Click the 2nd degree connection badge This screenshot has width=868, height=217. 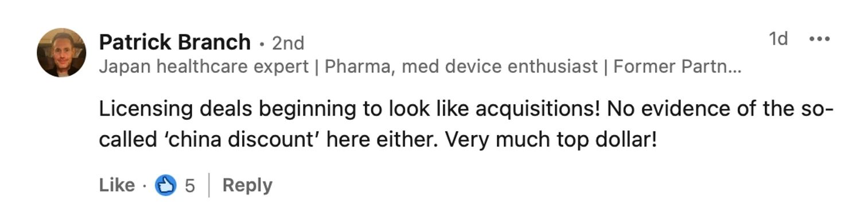288,43
